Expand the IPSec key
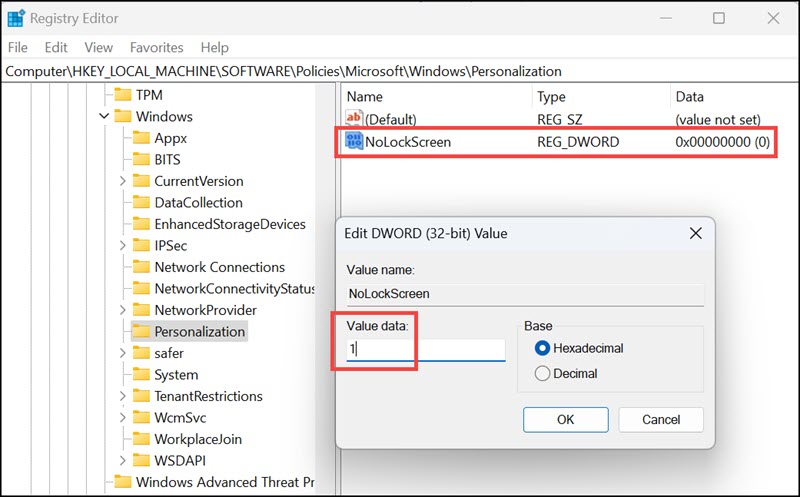Image resolution: width=800 pixels, height=497 pixels. [122, 245]
